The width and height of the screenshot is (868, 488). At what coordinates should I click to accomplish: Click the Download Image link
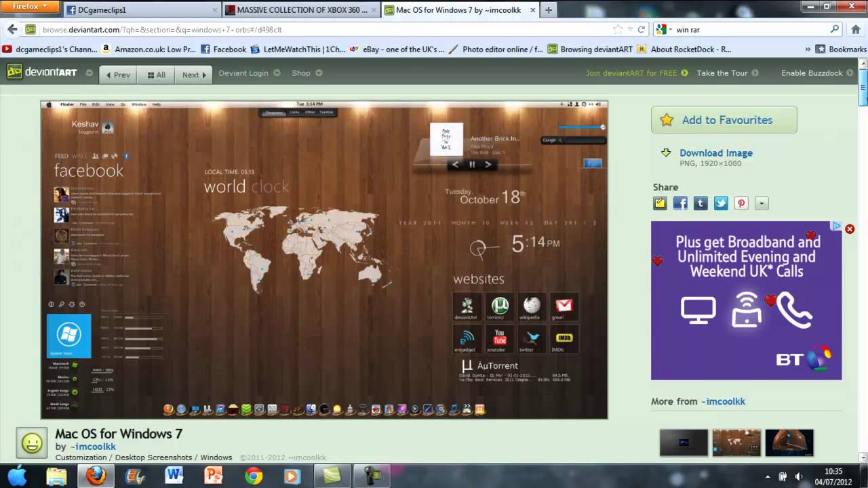pos(716,153)
